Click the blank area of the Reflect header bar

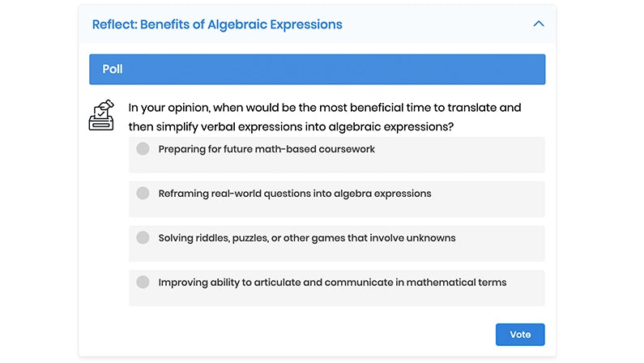(x=437, y=24)
